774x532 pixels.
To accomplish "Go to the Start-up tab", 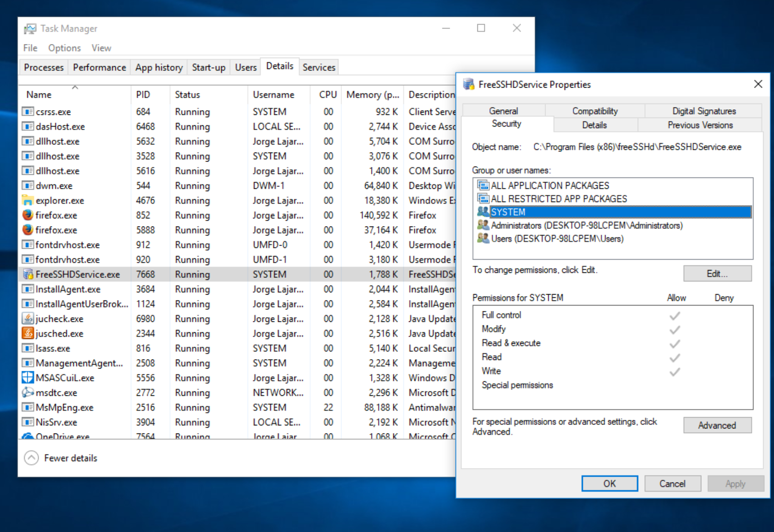I will point(208,67).
